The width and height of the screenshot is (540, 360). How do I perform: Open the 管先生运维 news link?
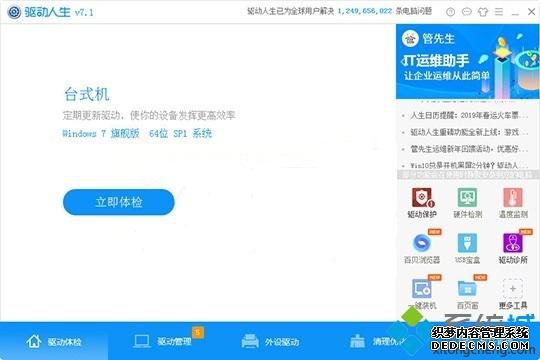(x=468, y=149)
